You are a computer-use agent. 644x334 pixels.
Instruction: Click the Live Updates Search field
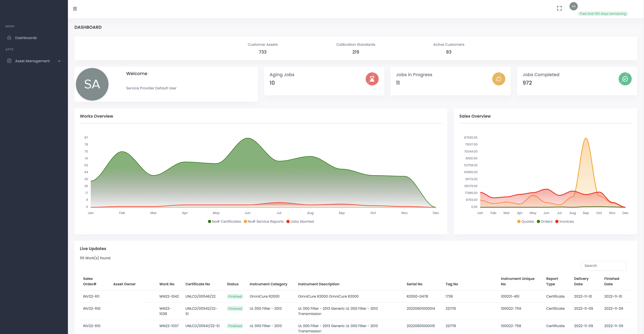[603, 266]
